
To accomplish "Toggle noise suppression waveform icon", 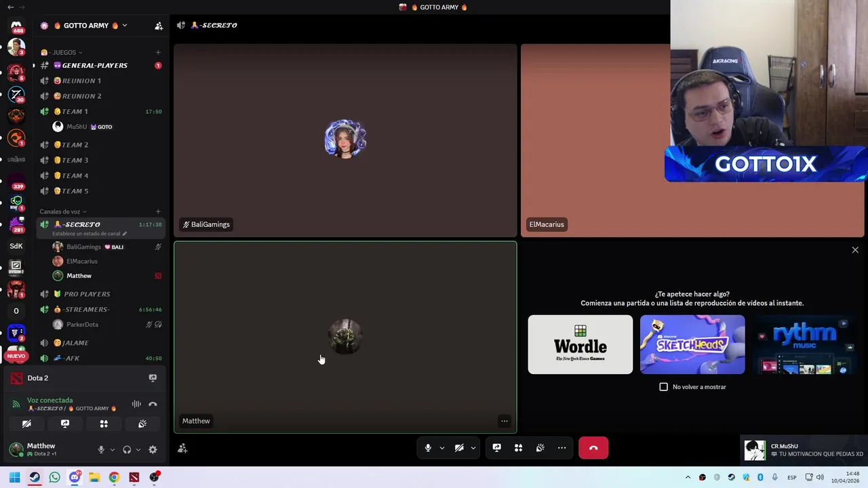I will [x=136, y=404].
